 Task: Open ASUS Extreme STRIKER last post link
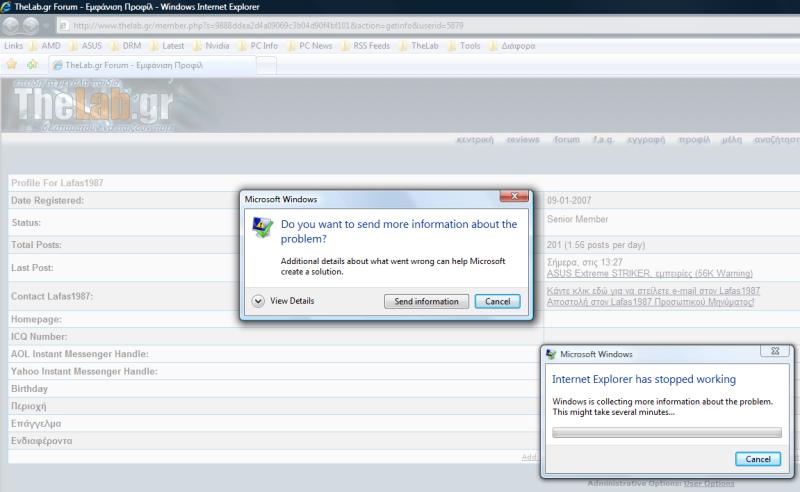coord(649,274)
